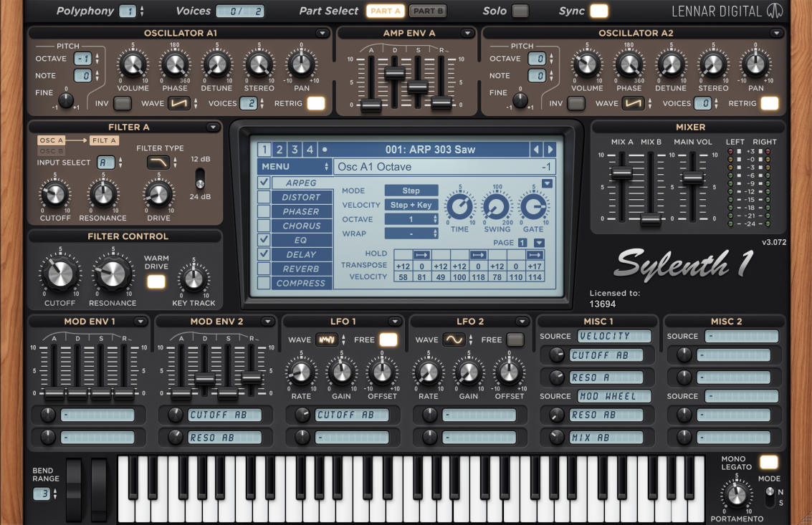Viewport: 812px width, 525px height.
Task: Open the arpeggiator Velocity Step + Key dropdown
Action: tap(411, 205)
